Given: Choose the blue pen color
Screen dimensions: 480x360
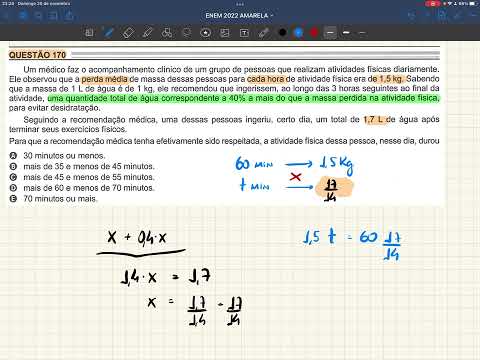Looking at the screenshot, I should click(x=298, y=33).
